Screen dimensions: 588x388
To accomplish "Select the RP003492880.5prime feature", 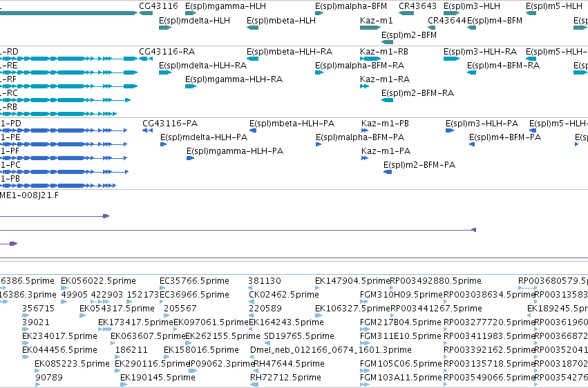I will coord(392,288).
